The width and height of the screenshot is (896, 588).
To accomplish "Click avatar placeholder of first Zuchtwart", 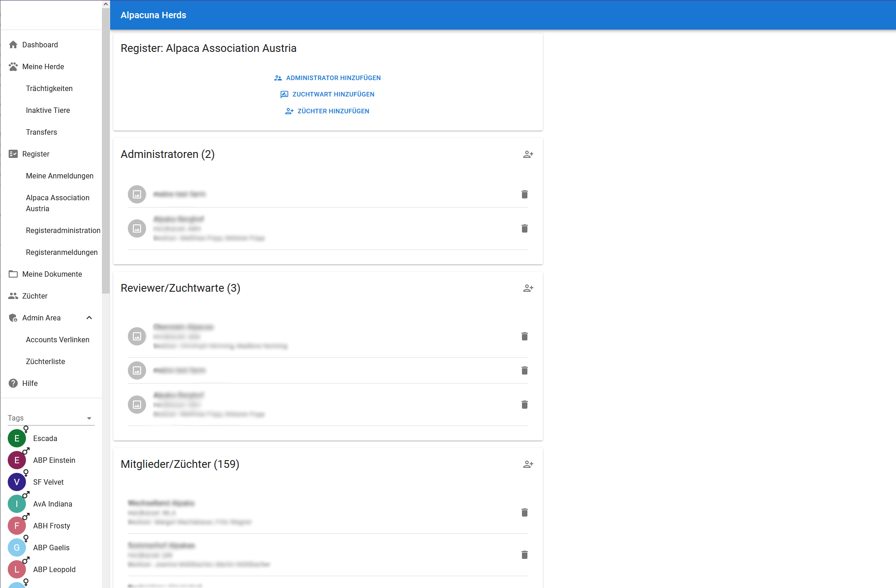I will [x=137, y=336].
